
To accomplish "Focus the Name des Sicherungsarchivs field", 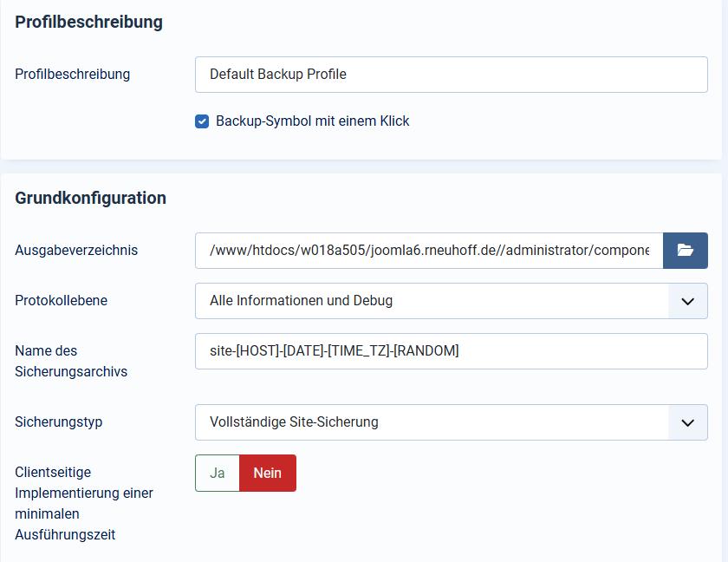I will click(x=451, y=350).
